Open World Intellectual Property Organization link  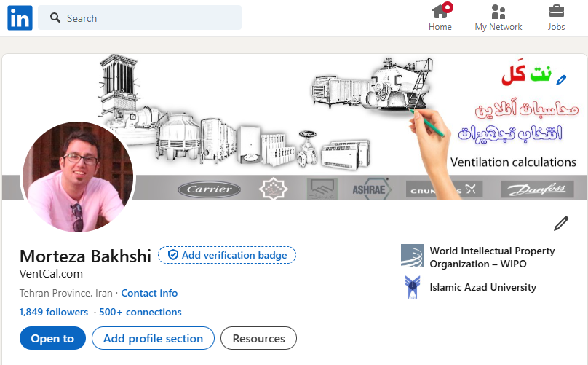pos(492,257)
